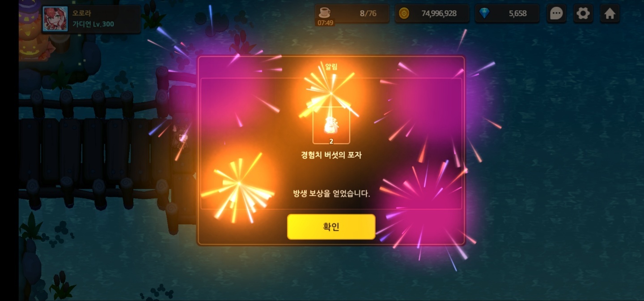Open the settings gear icon
644x301 pixels.
click(x=583, y=13)
